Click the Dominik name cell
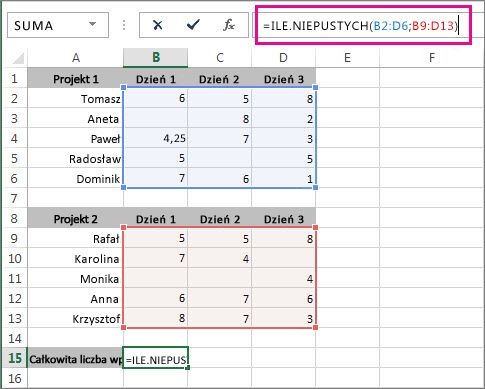 [76, 179]
